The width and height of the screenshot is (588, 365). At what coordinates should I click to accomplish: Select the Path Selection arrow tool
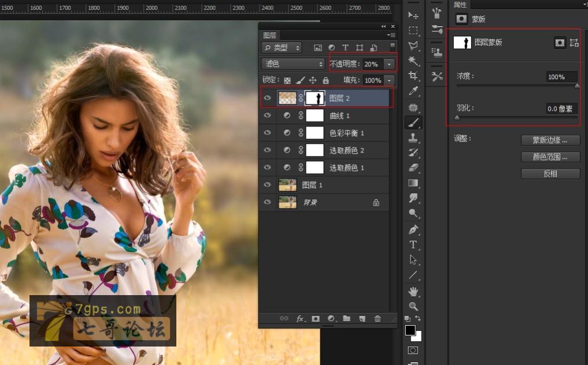413,260
